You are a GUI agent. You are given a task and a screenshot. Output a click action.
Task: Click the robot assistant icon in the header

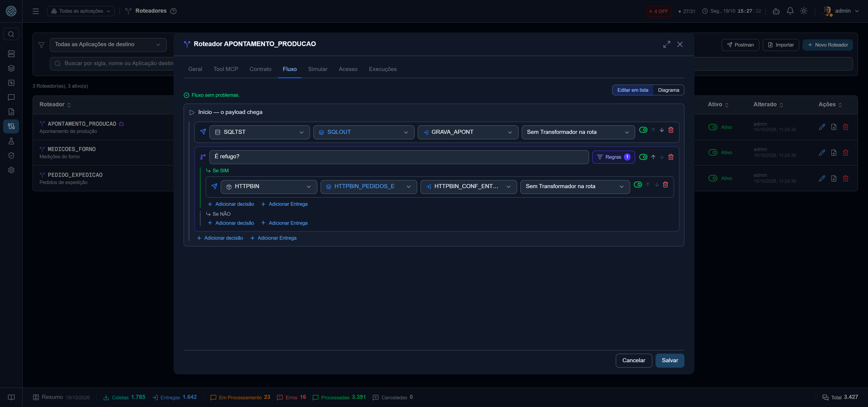pos(776,11)
